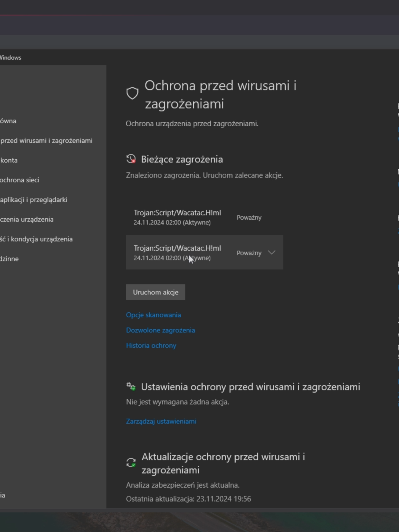The image size is (399, 532).
Task: Open the settings item ending 'ia' at sidebar bottom
Action: [3, 495]
